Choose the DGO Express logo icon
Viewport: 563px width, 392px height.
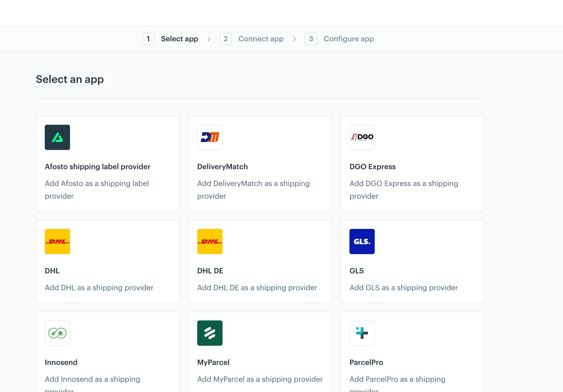click(362, 137)
